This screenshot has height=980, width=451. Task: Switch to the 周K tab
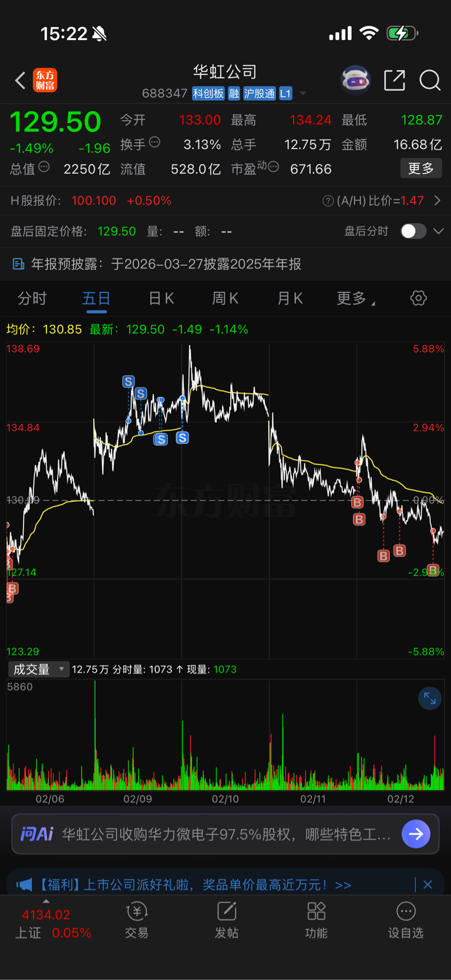[x=225, y=299]
